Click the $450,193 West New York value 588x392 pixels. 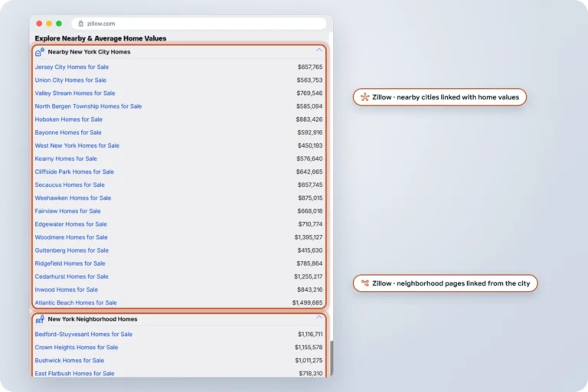pos(310,145)
